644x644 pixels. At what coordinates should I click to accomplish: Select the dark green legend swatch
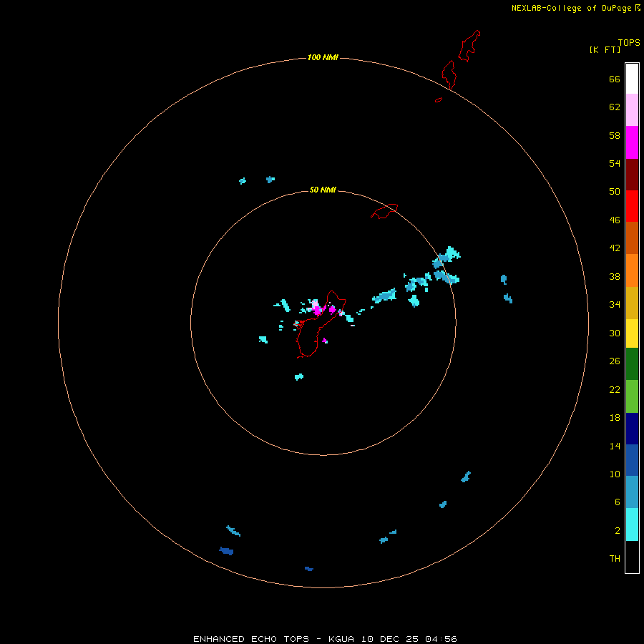click(x=632, y=364)
